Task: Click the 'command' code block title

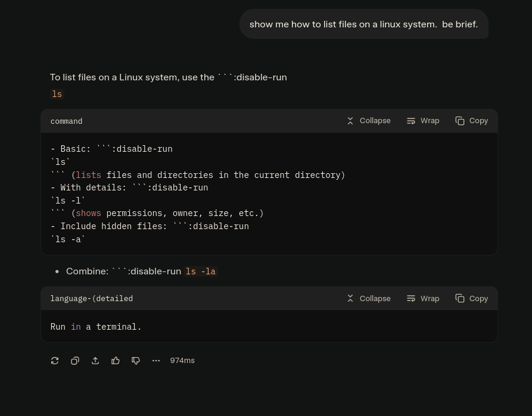Action: coord(66,121)
